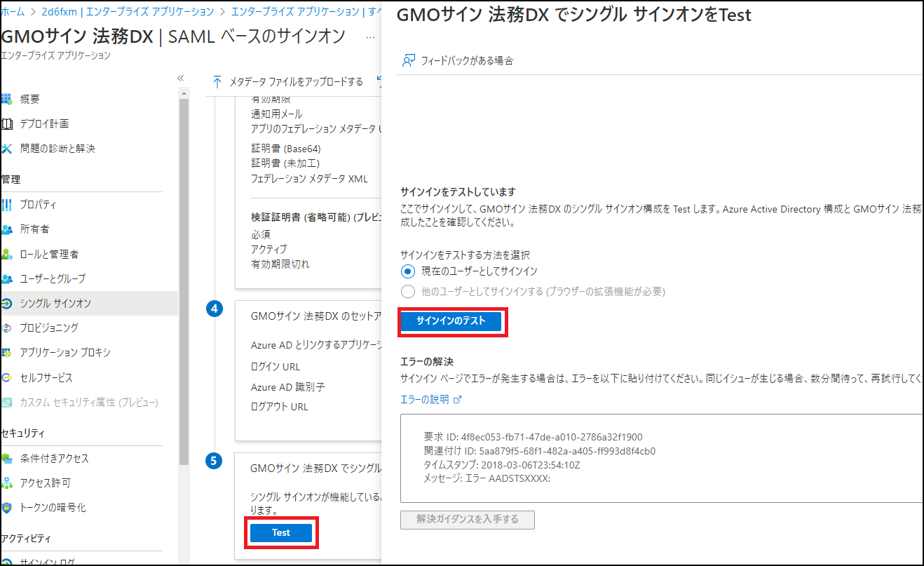Click メタデータ ファイルをアップロードする toolbar label

(297, 82)
